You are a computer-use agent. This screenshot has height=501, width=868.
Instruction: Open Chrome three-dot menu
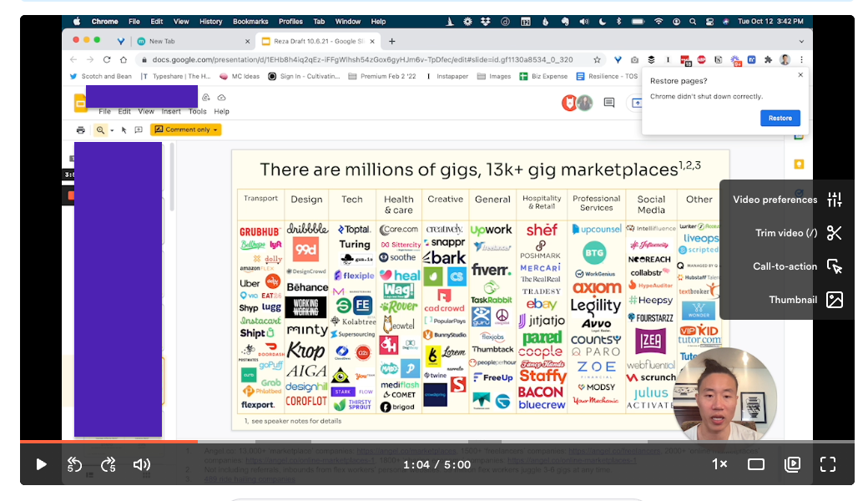[801, 59]
